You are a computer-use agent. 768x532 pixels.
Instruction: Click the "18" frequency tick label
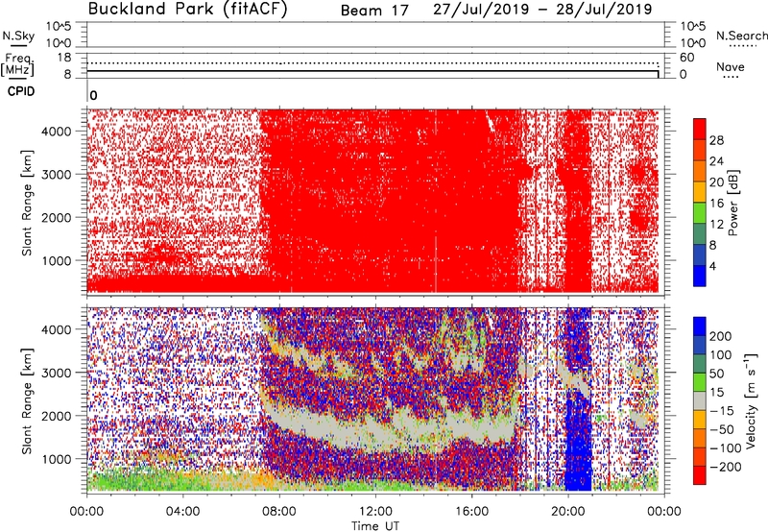[64, 58]
